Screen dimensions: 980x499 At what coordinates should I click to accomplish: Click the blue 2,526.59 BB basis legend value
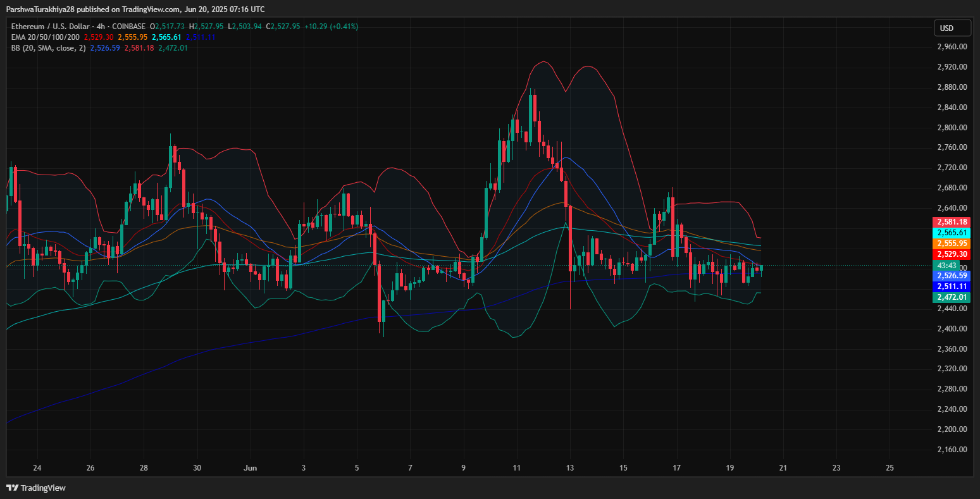[x=105, y=48]
